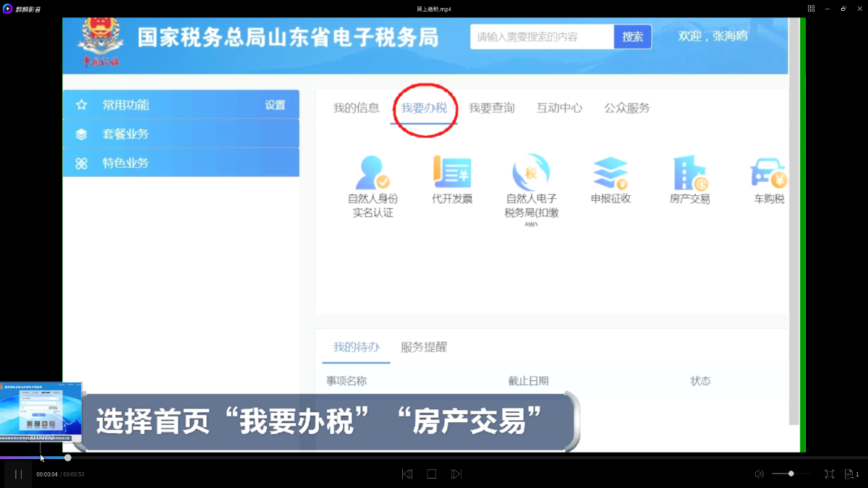Open the 代开发票 invoice icon
Viewport: 868px width, 488px height.
tap(452, 174)
